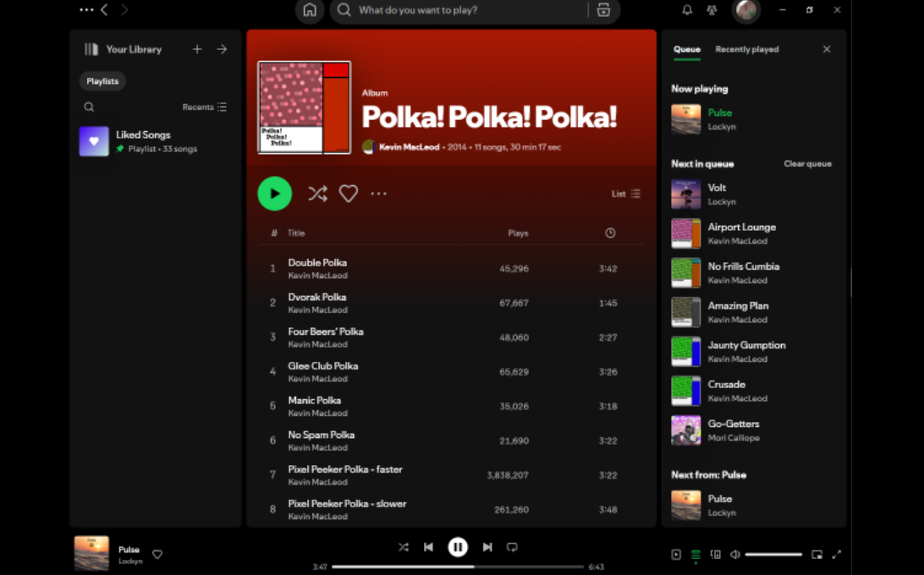
Task: Mute the volume
Action: pos(734,554)
